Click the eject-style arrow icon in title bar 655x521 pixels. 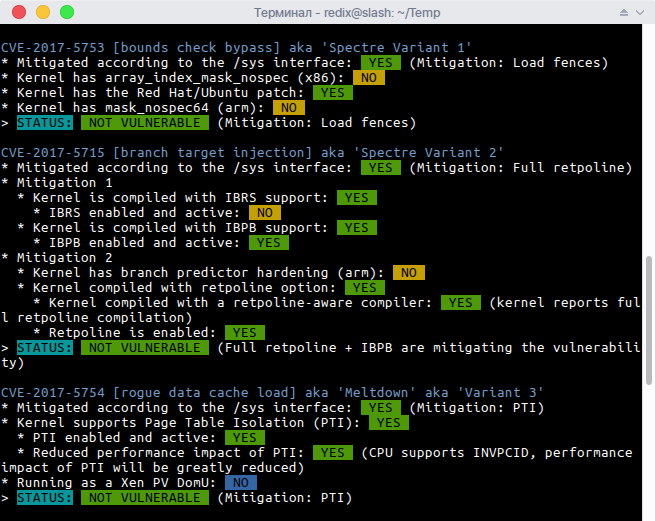click(624, 13)
